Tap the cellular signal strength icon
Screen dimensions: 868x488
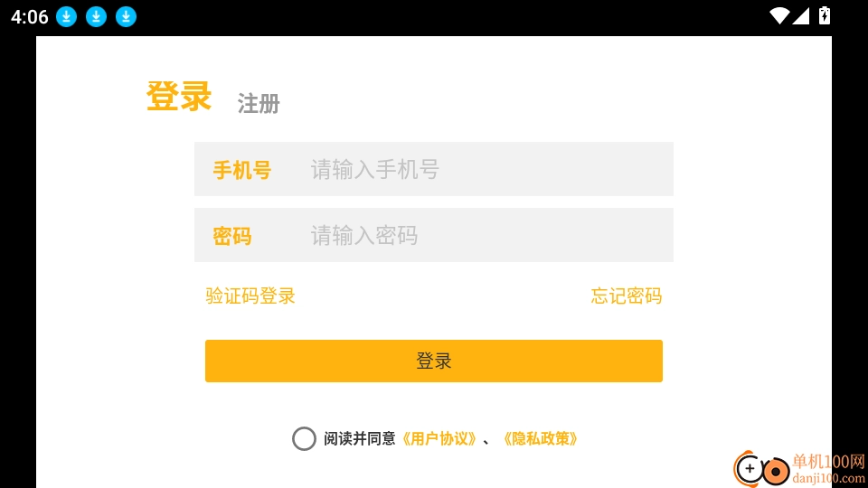pos(801,15)
